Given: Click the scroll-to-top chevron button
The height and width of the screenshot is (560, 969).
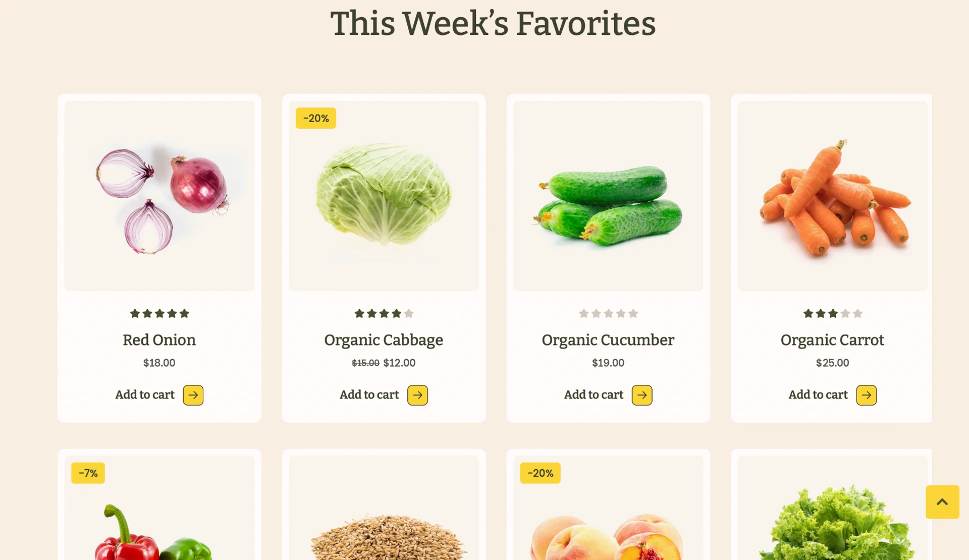Looking at the screenshot, I should coord(942,501).
